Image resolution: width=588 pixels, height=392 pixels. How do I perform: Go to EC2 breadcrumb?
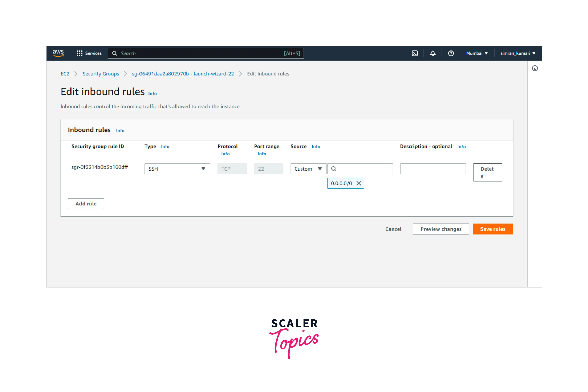65,74
